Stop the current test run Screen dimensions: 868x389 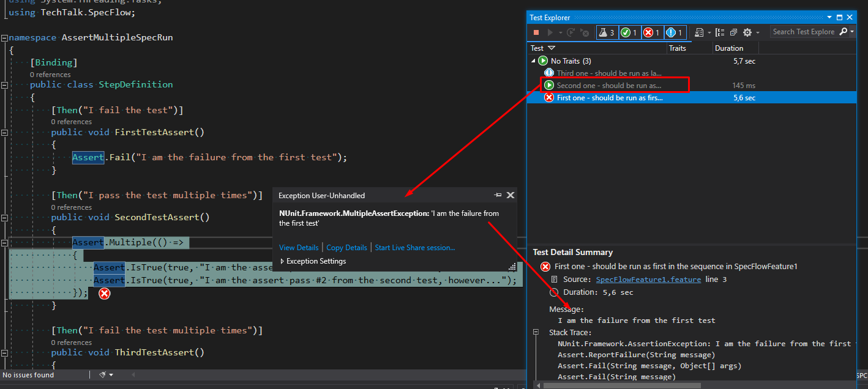tap(536, 32)
